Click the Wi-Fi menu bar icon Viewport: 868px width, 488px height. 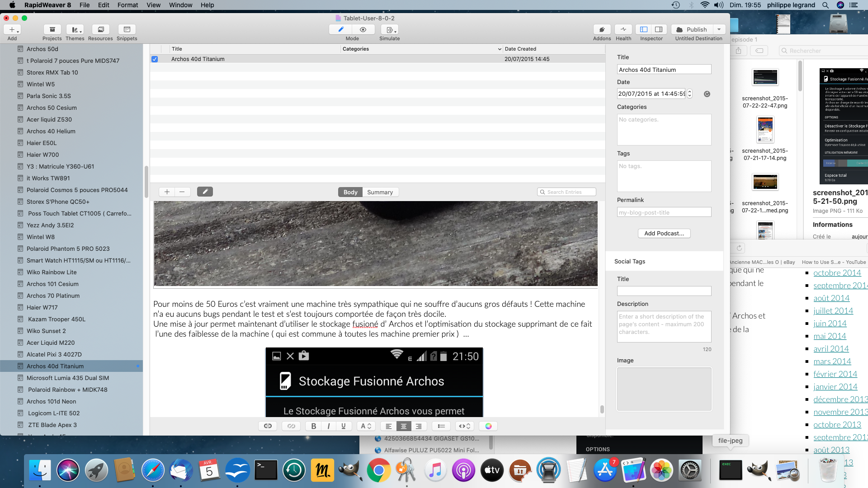(x=704, y=5)
